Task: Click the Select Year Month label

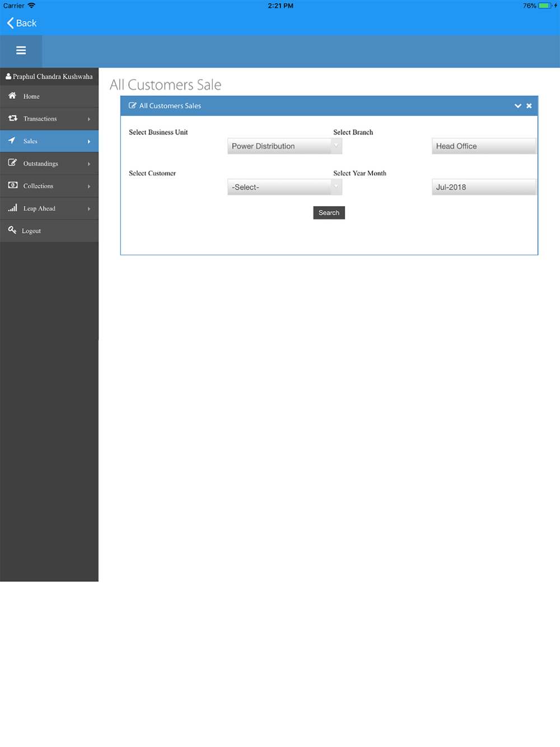Action: point(360,173)
